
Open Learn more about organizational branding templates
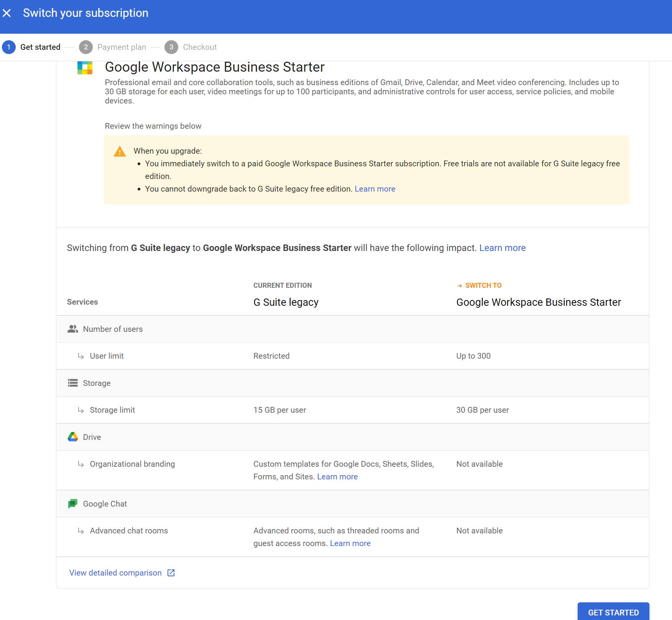point(337,477)
